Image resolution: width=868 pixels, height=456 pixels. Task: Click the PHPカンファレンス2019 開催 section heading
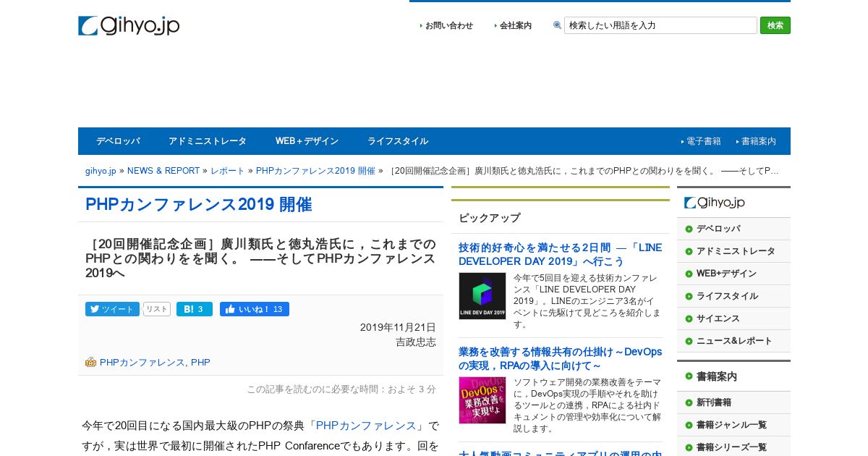click(199, 204)
